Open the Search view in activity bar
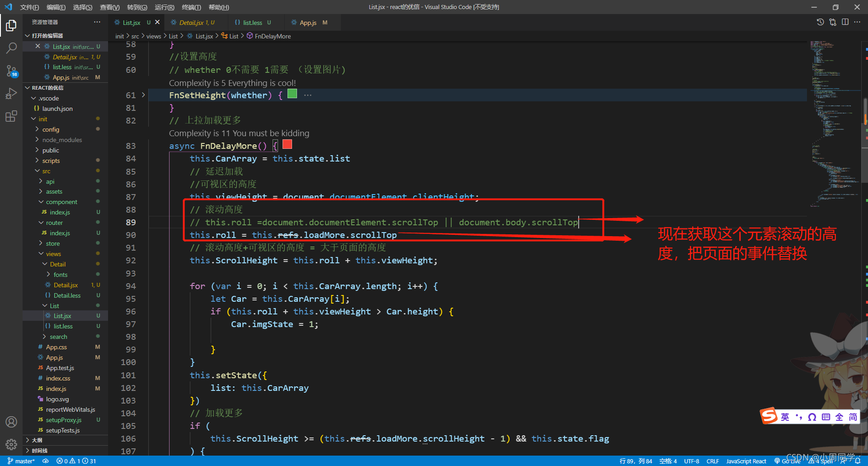This screenshot has width=868, height=466. tap(11, 48)
